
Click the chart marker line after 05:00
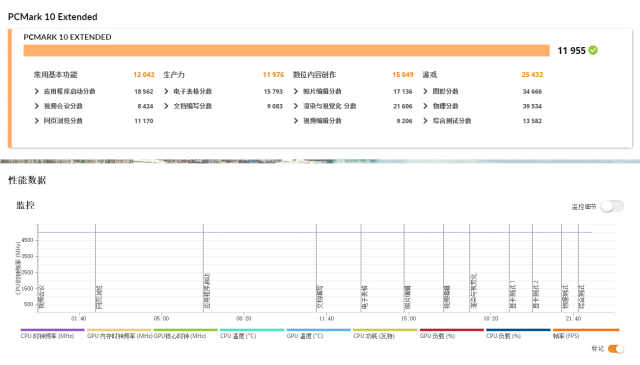(203, 268)
